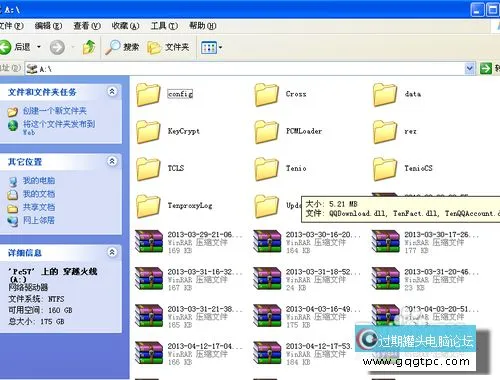Select the TenioCS folder icon

coord(385,169)
